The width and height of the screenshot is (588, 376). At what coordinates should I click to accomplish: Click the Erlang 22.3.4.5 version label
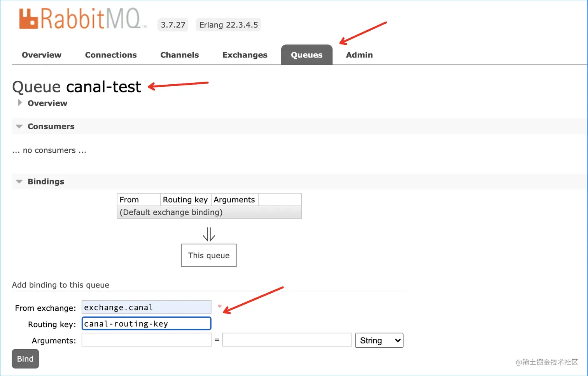tap(229, 25)
